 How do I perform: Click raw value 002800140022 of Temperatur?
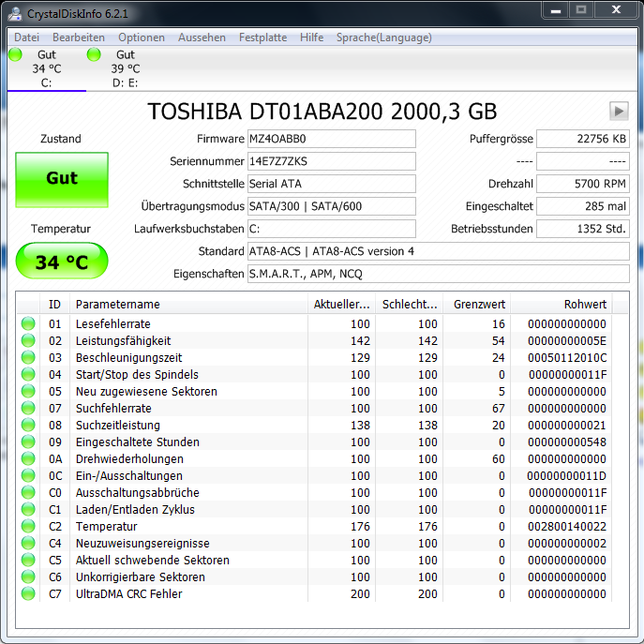point(567,526)
